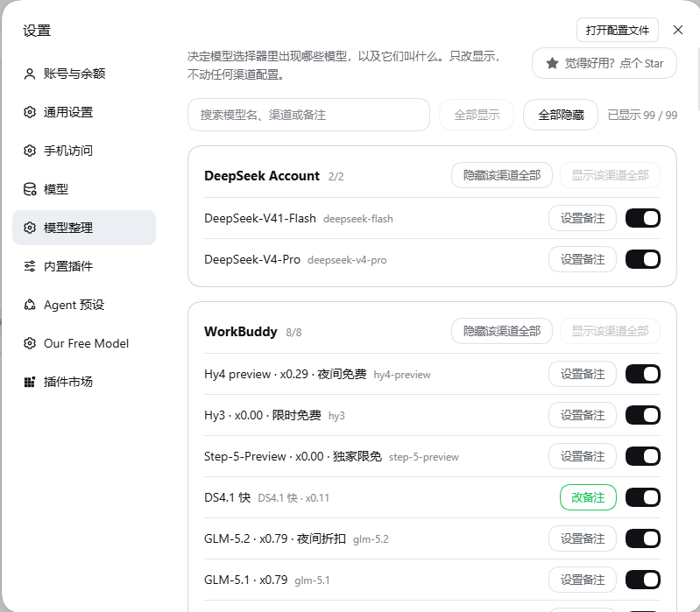Go to 模型 section
Viewport: 700px width, 612px height.
click(84, 189)
